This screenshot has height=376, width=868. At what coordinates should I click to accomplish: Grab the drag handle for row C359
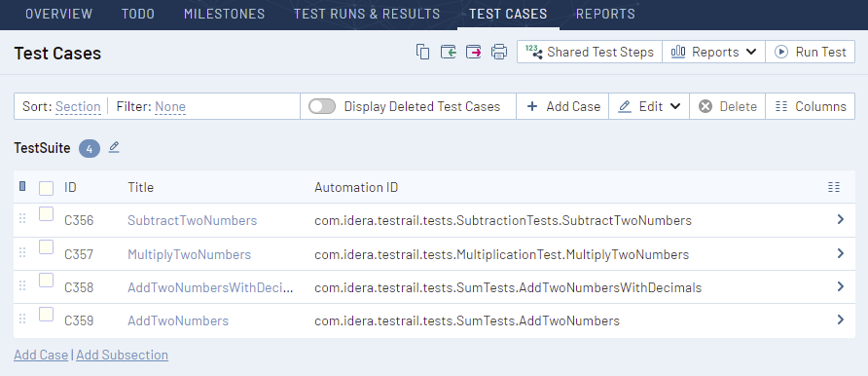point(22,320)
